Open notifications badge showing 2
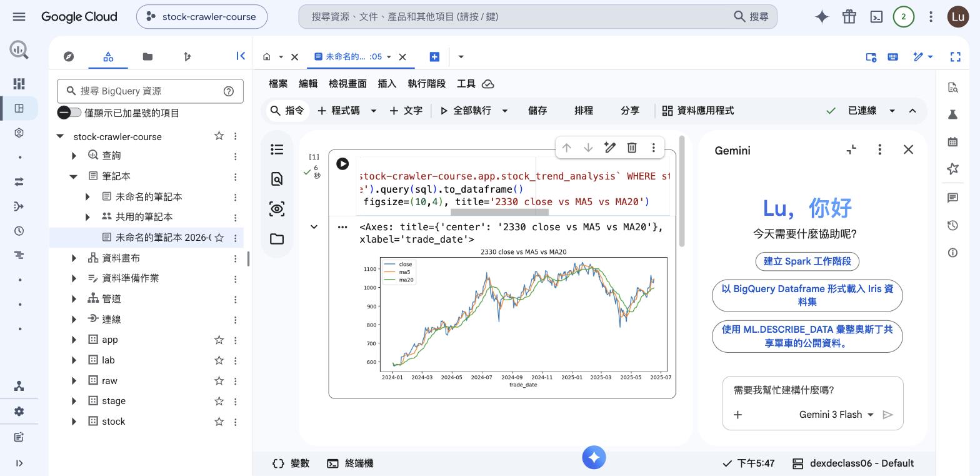This screenshot has width=980, height=476. [x=903, y=17]
